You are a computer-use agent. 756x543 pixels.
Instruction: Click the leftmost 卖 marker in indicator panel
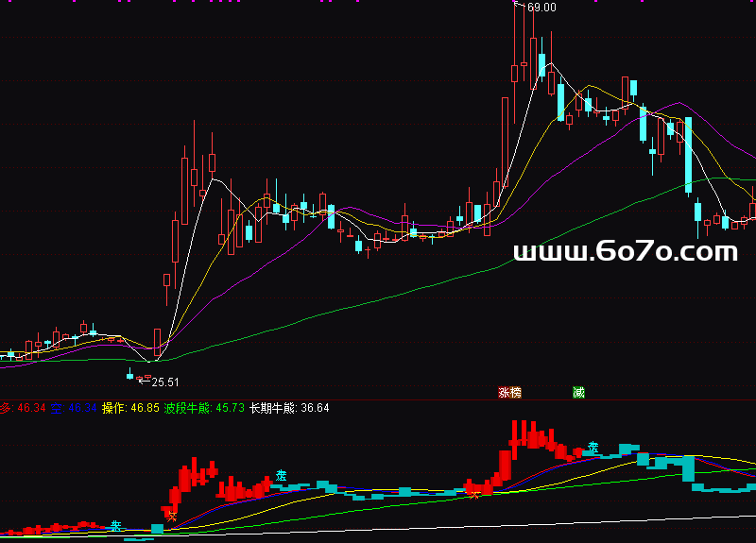(x=115, y=525)
